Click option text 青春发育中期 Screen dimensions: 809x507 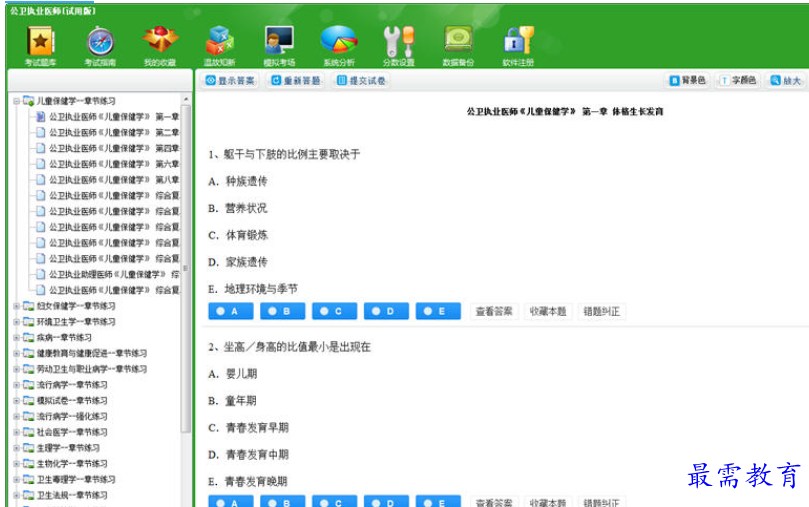[257, 454]
